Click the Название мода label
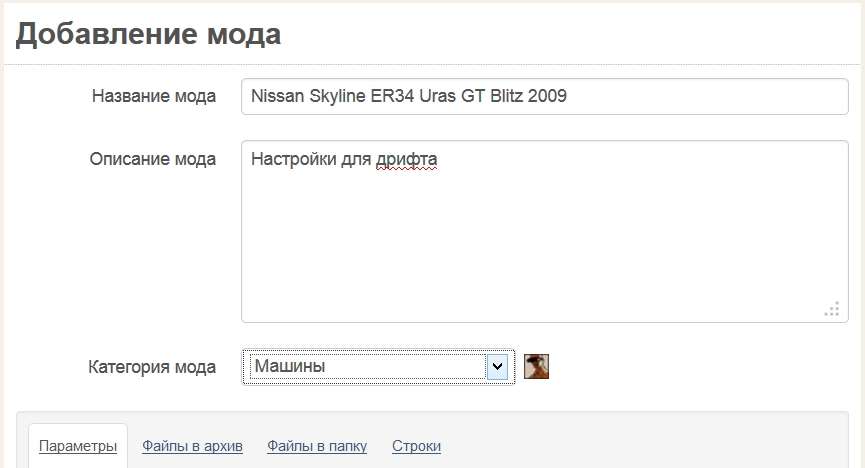This screenshot has width=865, height=468. click(x=154, y=96)
